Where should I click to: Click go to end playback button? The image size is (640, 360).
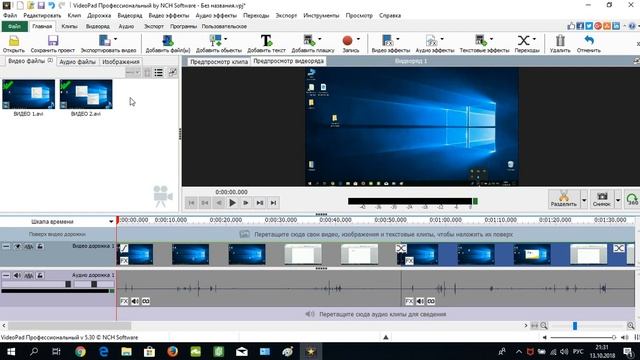(273, 202)
